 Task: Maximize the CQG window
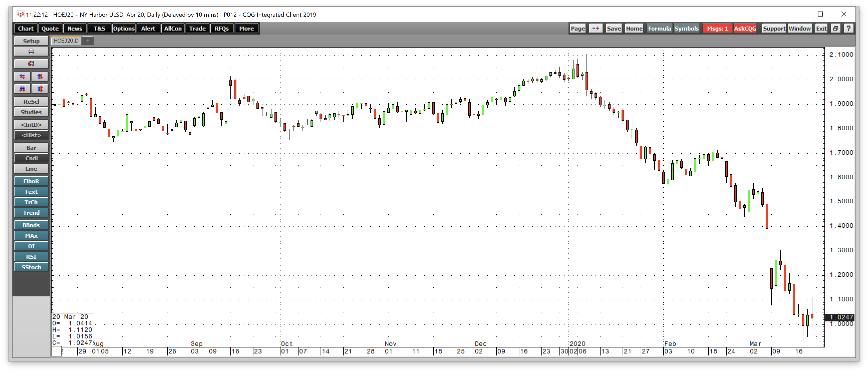[820, 14]
